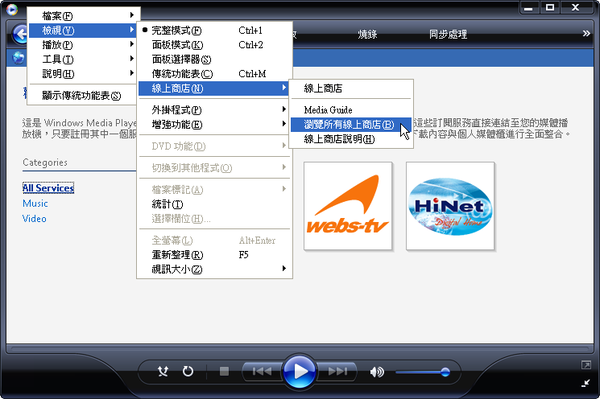Choose 瀏覽所有線上商店(B) entry

(x=351, y=125)
